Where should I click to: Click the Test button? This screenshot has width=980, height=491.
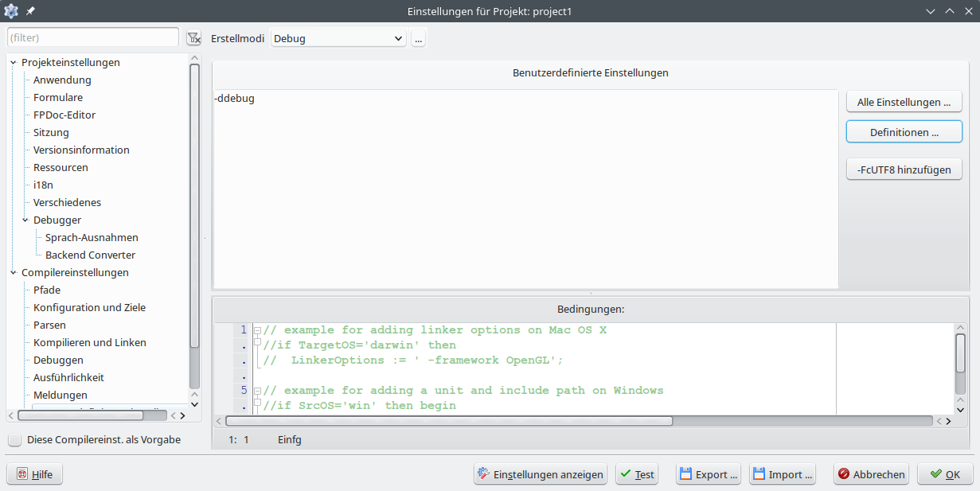tap(638, 474)
